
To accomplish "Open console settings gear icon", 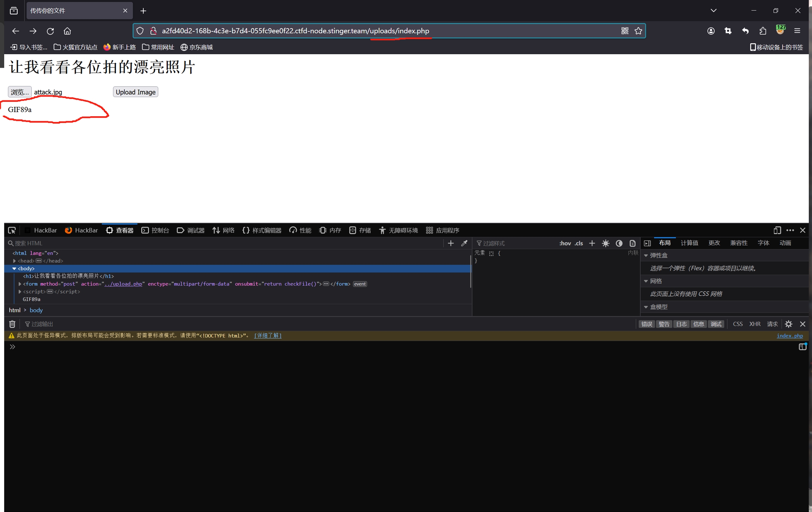I will pyautogui.click(x=789, y=324).
